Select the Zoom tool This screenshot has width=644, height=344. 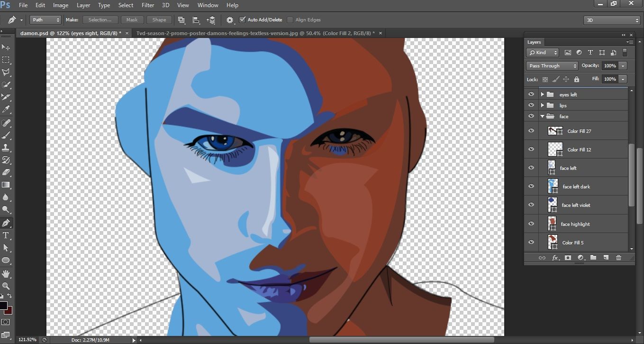6,286
